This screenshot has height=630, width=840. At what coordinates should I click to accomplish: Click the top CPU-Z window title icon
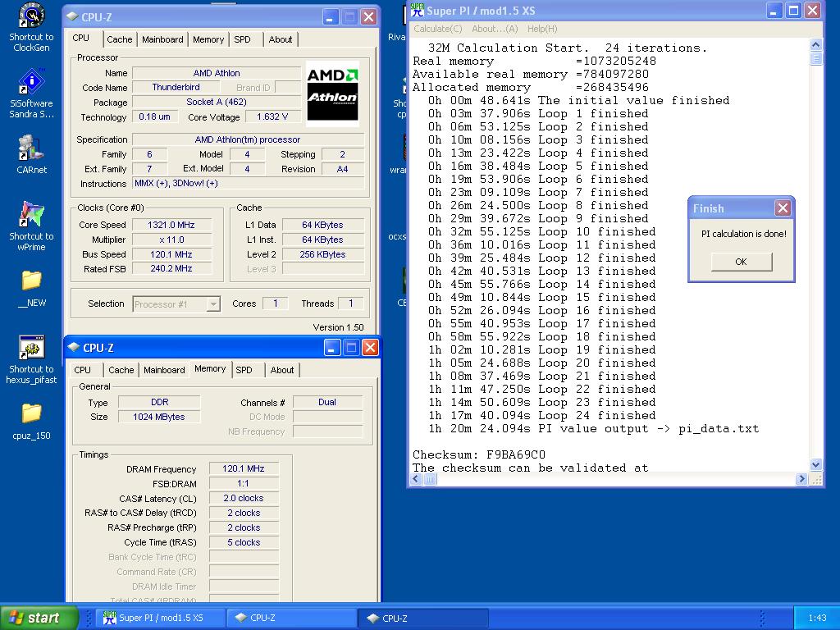pyautogui.click(x=72, y=16)
